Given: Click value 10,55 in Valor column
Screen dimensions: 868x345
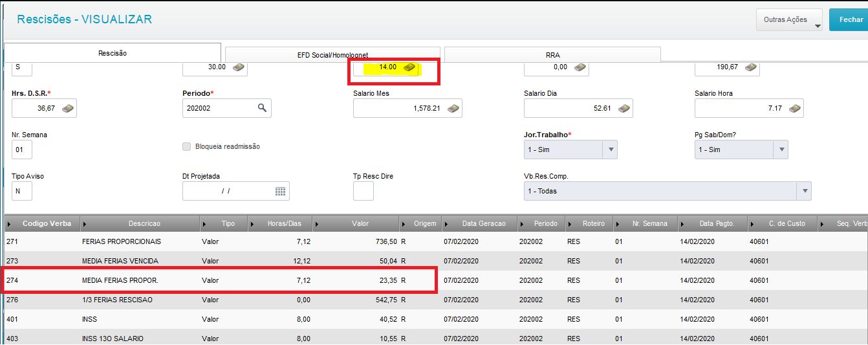Looking at the screenshot, I should pos(387,339).
